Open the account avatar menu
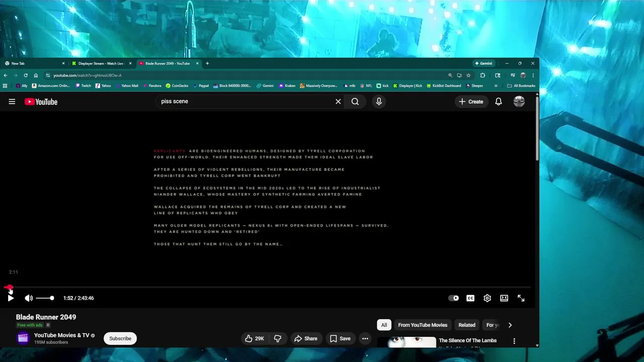 click(519, 102)
